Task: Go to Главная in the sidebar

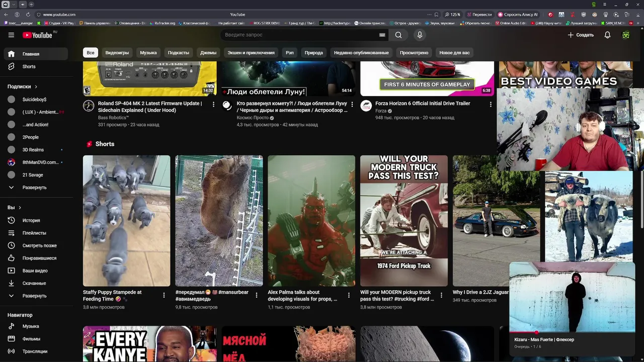Action: point(36,54)
